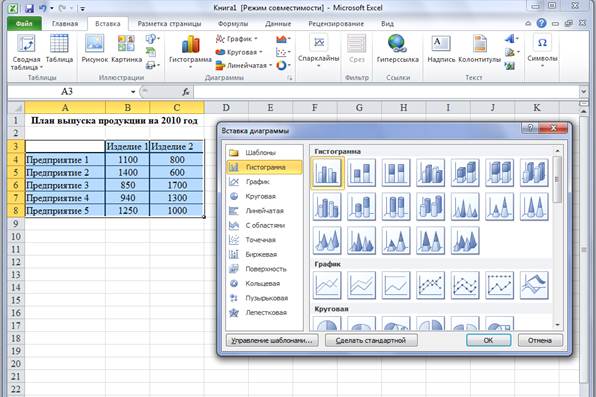Click the Таблица ribbon icon
The height and width of the screenshot is (397, 596).
[x=59, y=48]
